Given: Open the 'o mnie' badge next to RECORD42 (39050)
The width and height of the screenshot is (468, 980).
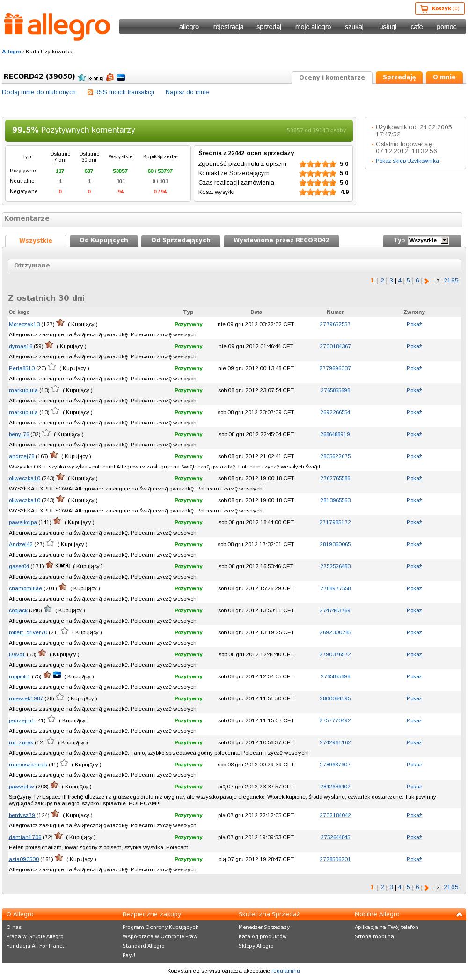Looking at the screenshot, I should tap(95, 78).
